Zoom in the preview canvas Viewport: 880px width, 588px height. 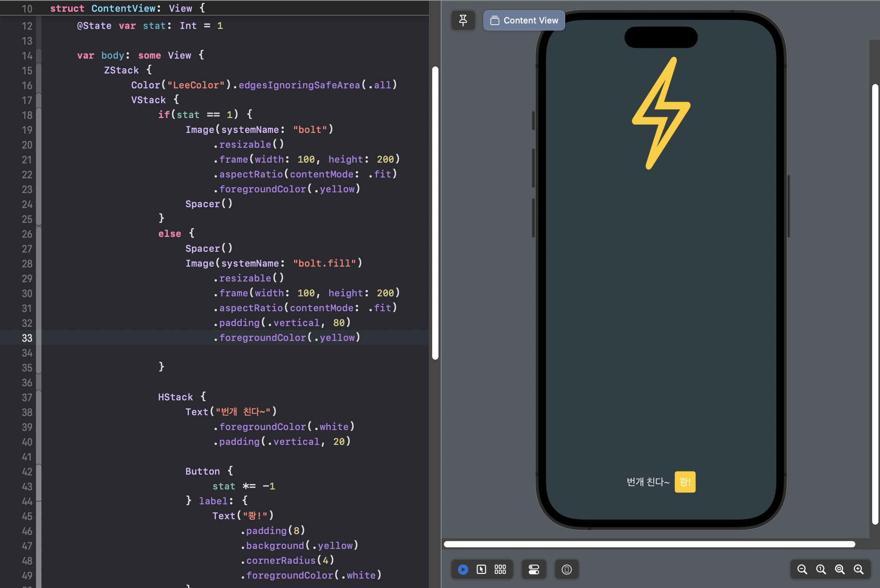pyautogui.click(x=858, y=569)
